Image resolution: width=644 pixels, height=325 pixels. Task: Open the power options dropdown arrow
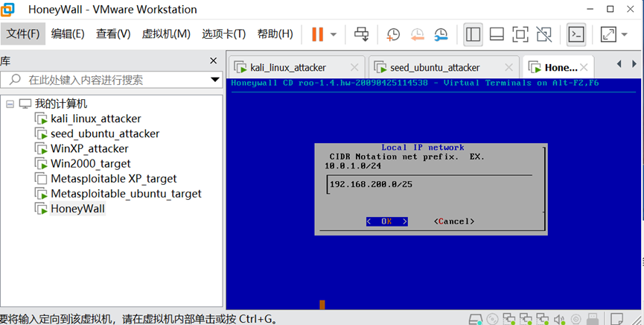[x=334, y=34]
